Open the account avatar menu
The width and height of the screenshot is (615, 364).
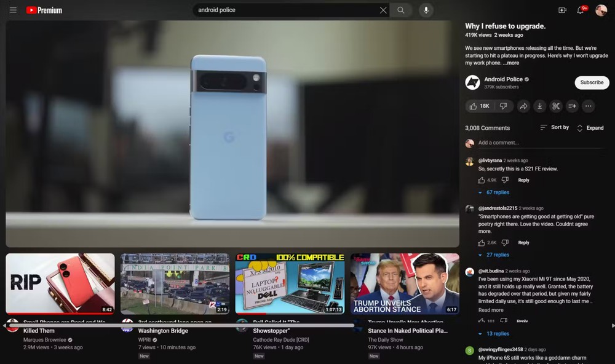(x=601, y=10)
